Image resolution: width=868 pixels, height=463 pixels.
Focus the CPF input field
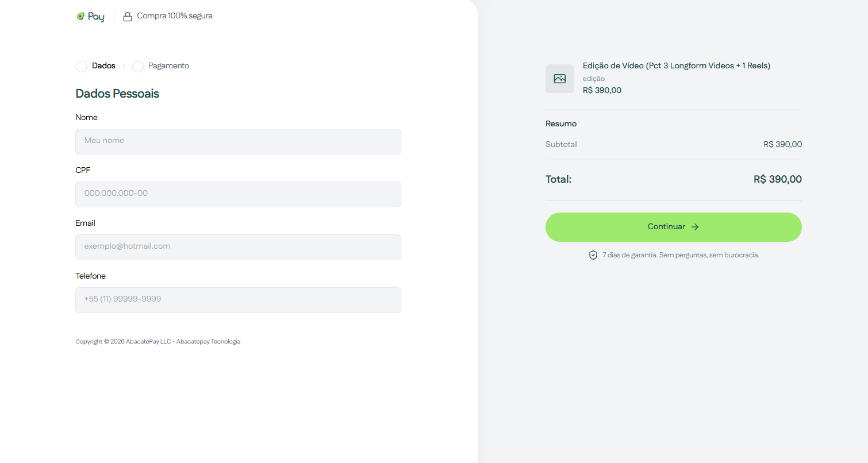pos(238,194)
